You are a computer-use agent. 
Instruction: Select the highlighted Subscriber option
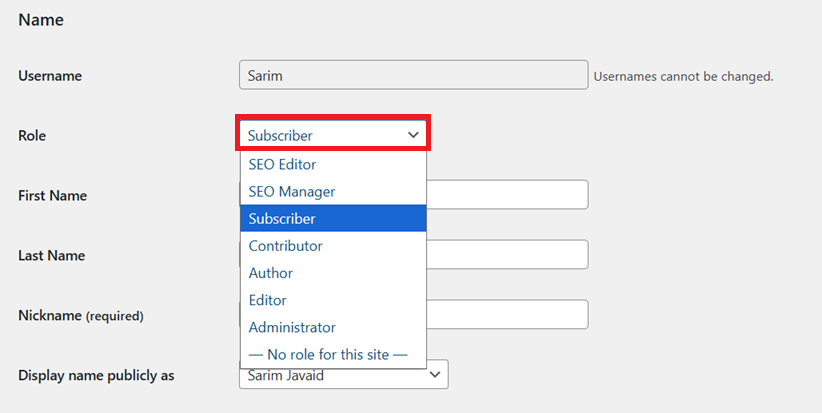click(x=333, y=219)
